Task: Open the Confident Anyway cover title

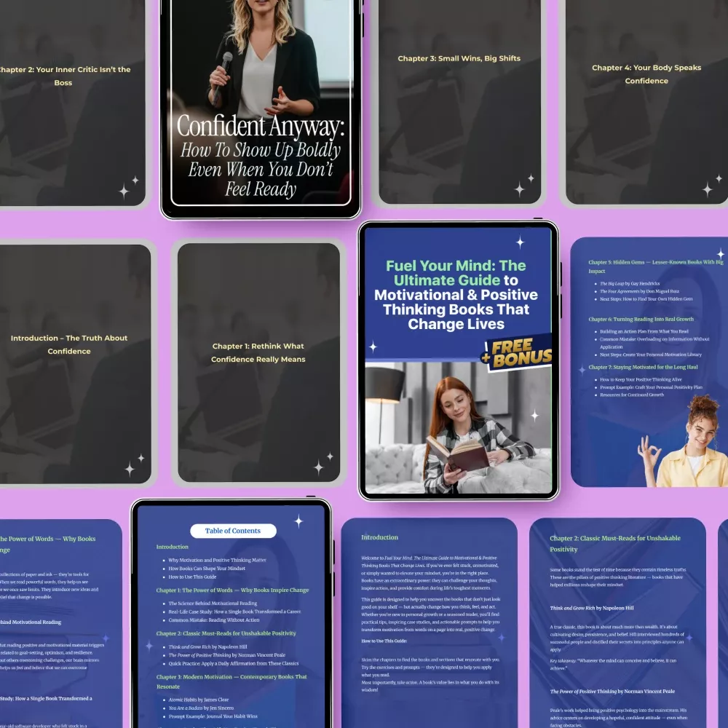Action: click(261, 156)
